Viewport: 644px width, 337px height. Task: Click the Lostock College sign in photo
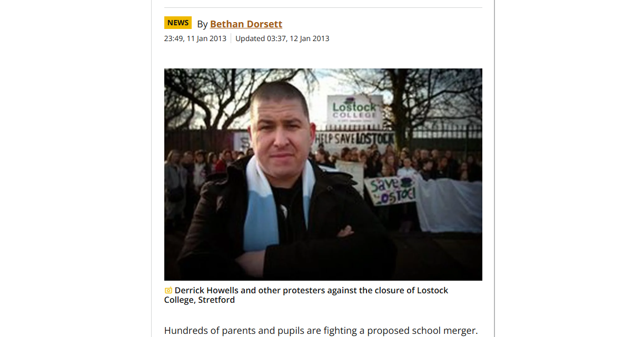click(x=355, y=111)
